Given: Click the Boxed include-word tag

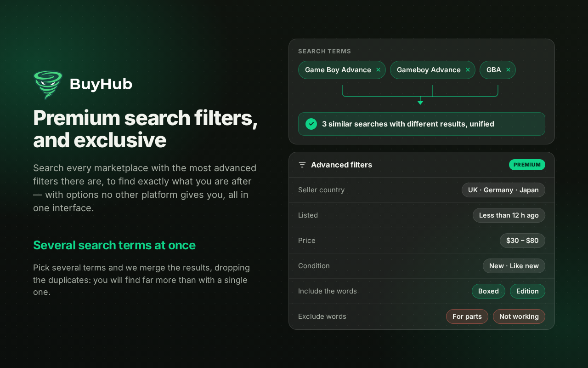Looking at the screenshot, I should coord(488,291).
